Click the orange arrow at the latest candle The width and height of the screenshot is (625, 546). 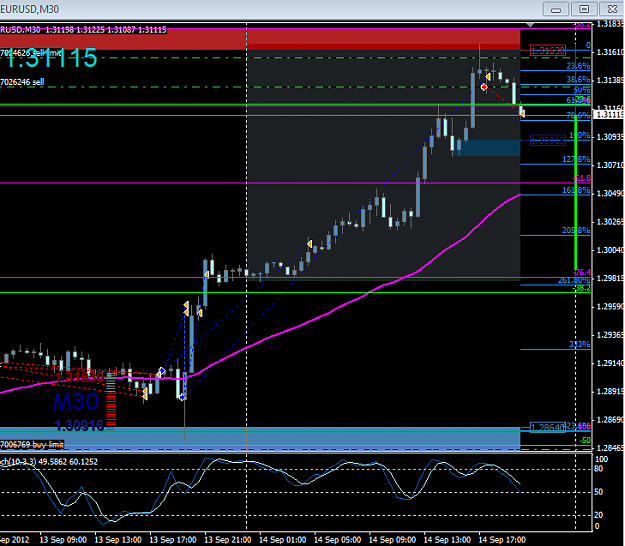click(522, 114)
